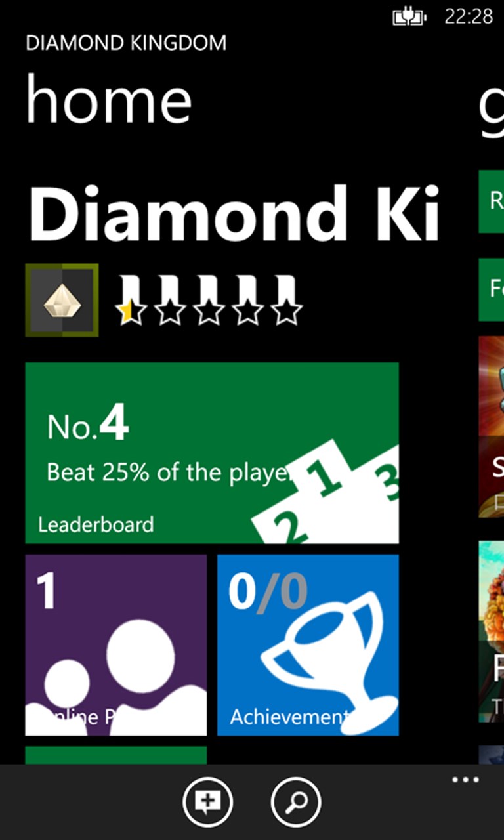Expand the app bar ellipsis menu

(465, 780)
